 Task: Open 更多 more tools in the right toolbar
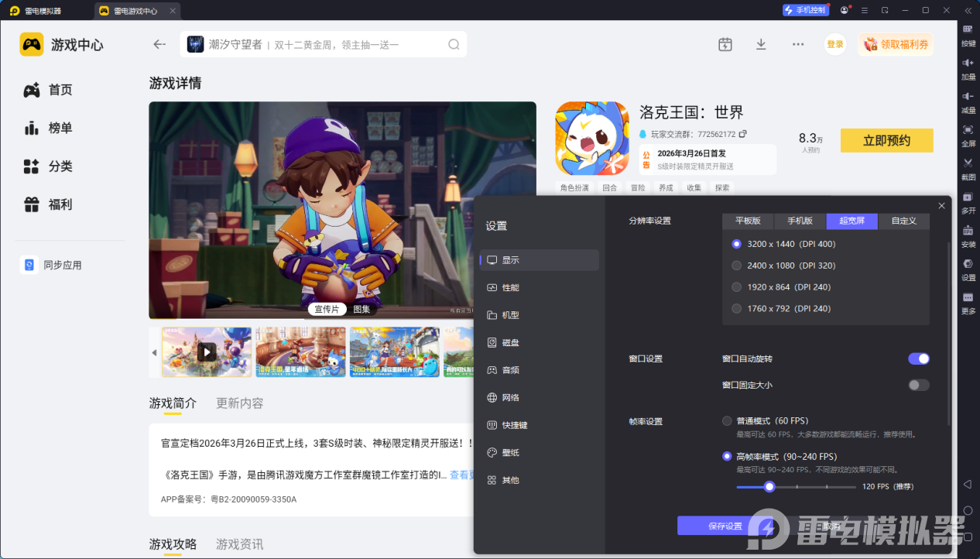point(968,303)
